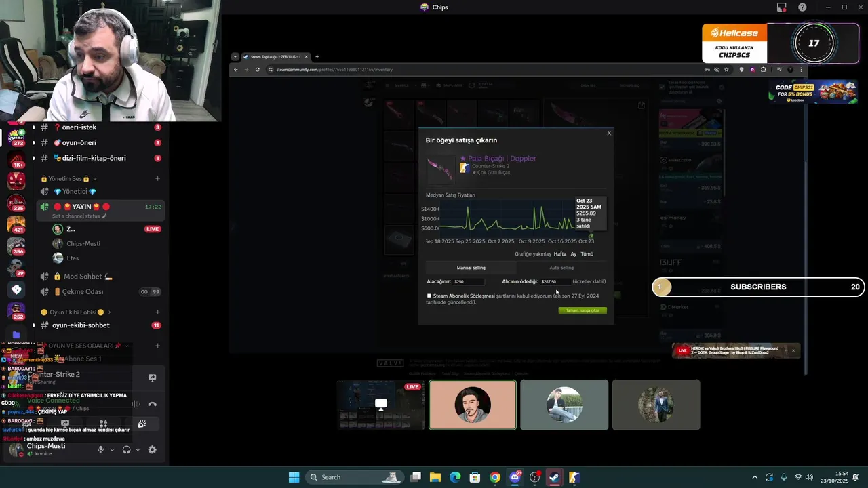
Task: Open Discord User Settings gear
Action: tap(152, 449)
